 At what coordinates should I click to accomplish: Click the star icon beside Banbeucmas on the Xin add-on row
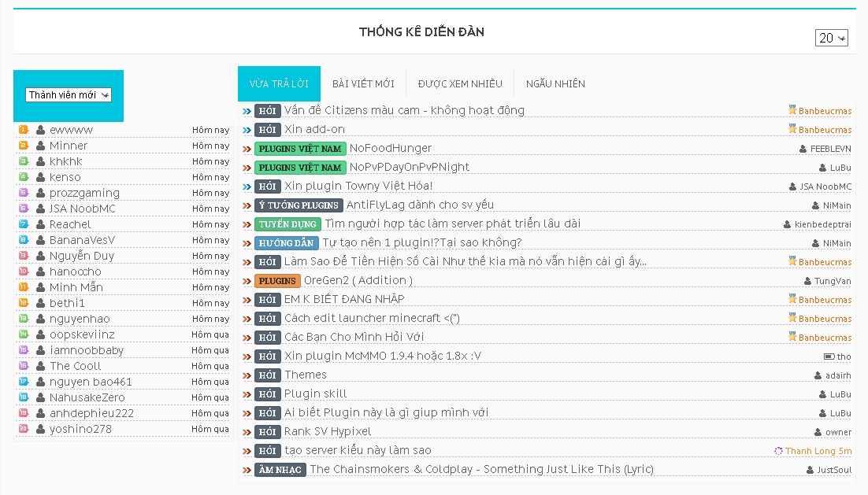[792, 129]
